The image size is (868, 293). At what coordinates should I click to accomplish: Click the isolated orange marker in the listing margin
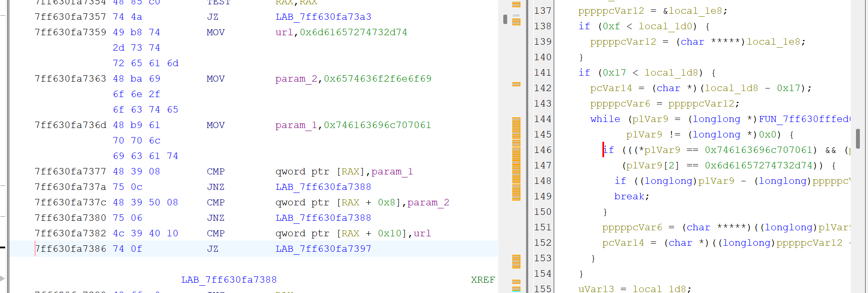point(516,84)
